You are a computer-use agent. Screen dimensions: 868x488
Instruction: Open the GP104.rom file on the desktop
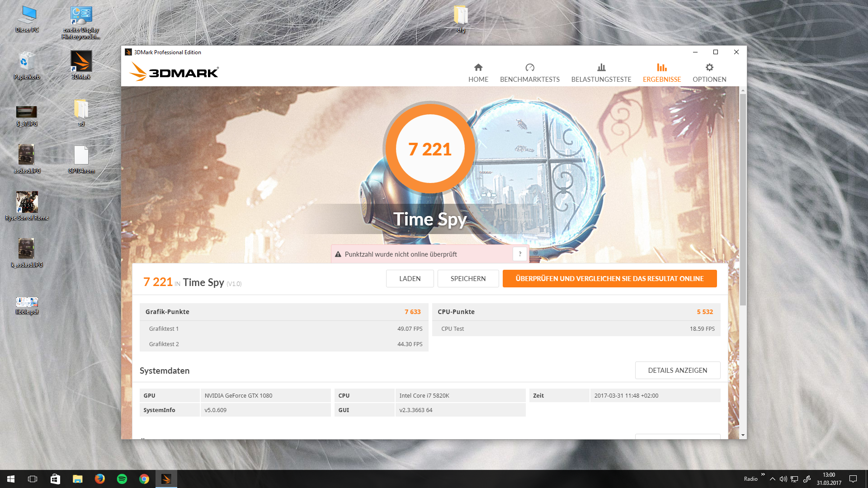[x=81, y=156]
